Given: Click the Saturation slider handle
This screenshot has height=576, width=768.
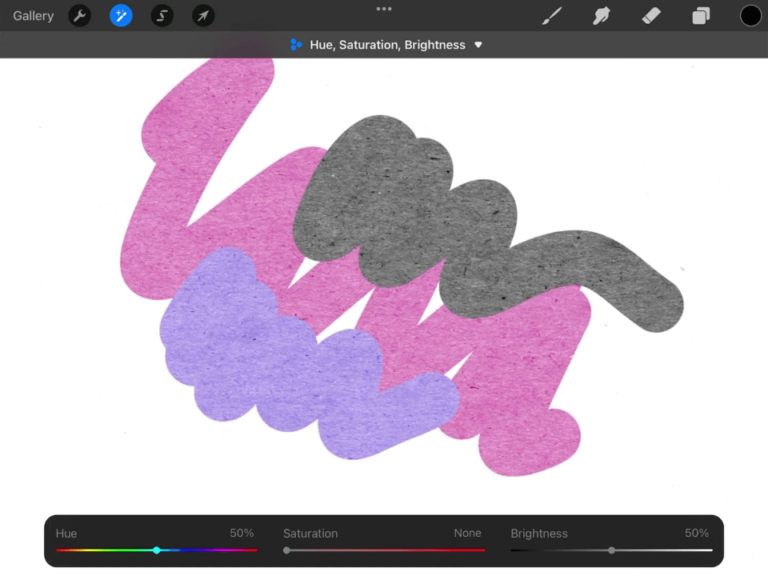Looking at the screenshot, I should (287, 550).
